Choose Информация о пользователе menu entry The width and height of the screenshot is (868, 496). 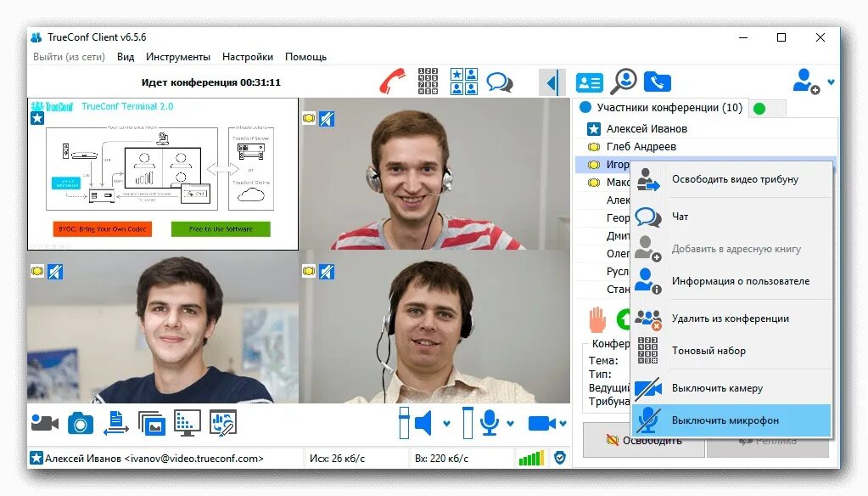click(731, 281)
